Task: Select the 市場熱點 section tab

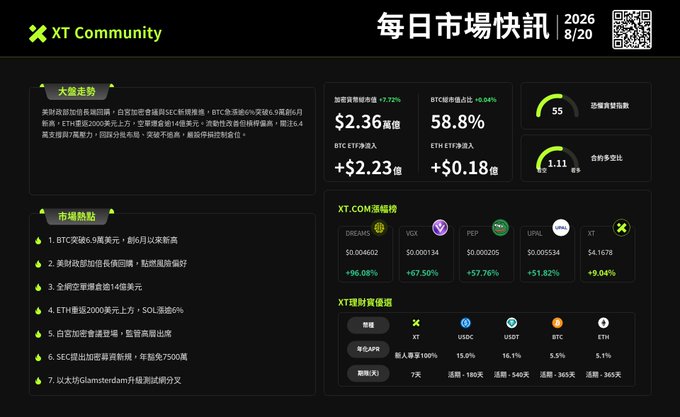Action: click(x=77, y=216)
